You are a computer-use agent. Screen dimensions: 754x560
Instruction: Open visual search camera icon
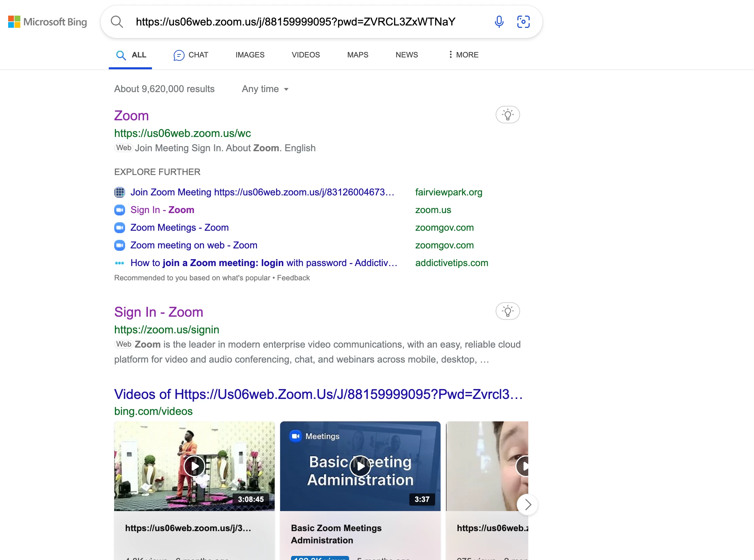pos(523,22)
